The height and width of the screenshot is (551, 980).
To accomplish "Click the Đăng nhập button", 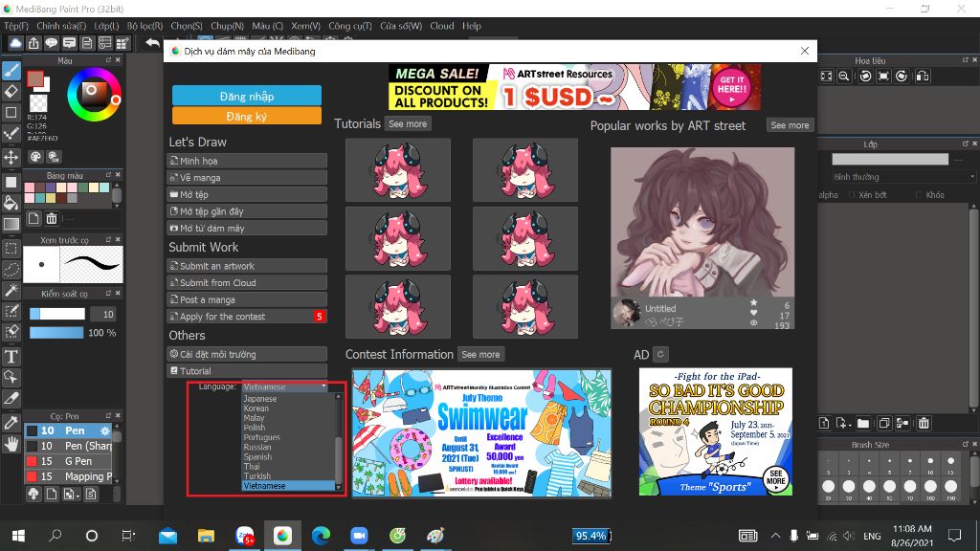I will (247, 97).
